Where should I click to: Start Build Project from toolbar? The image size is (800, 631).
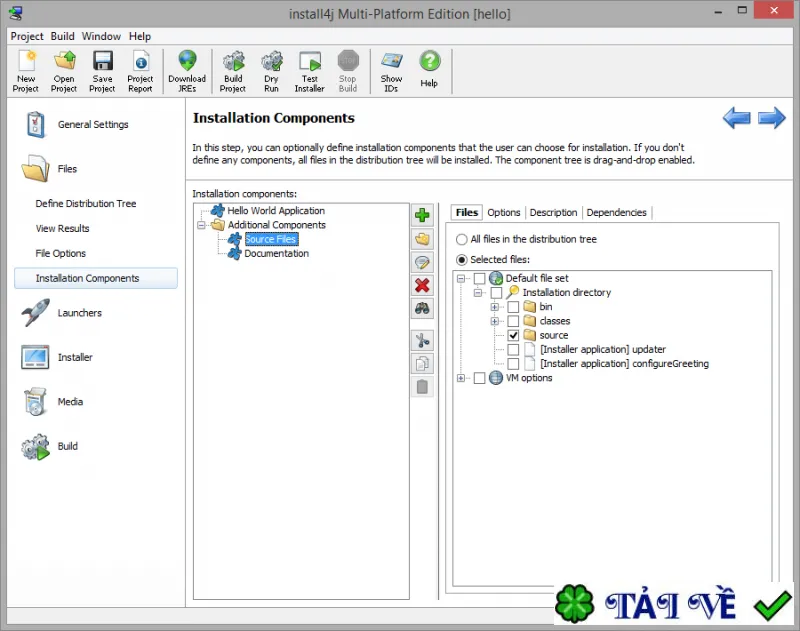[x=233, y=71]
